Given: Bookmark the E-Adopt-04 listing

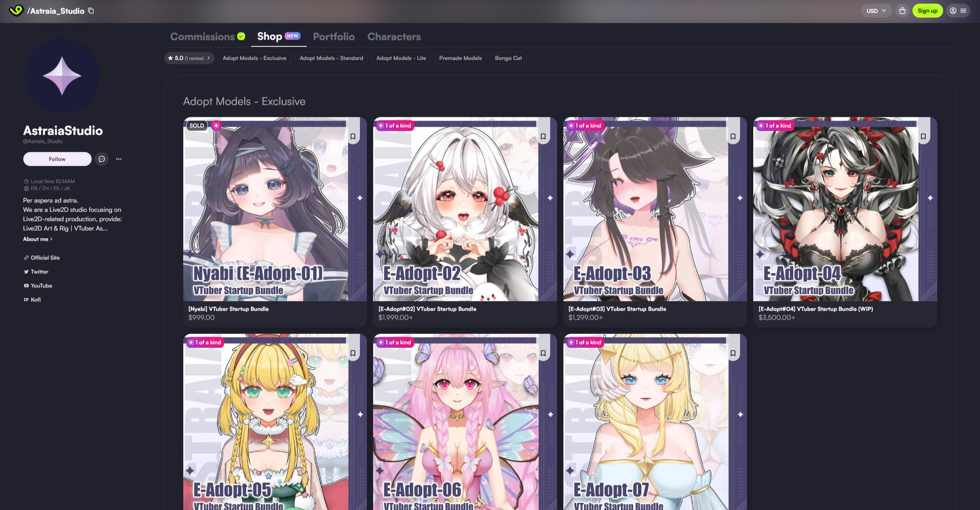Looking at the screenshot, I should (x=923, y=136).
